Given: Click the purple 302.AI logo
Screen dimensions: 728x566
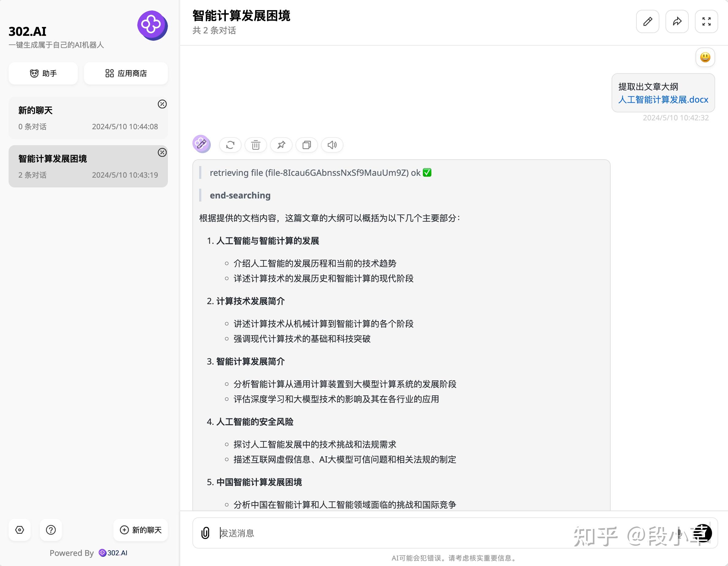Looking at the screenshot, I should click(x=152, y=26).
